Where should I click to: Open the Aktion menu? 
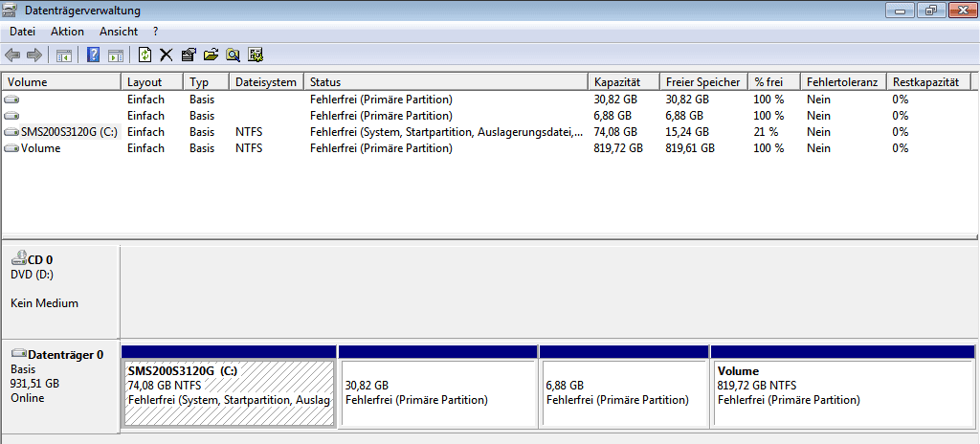[68, 32]
